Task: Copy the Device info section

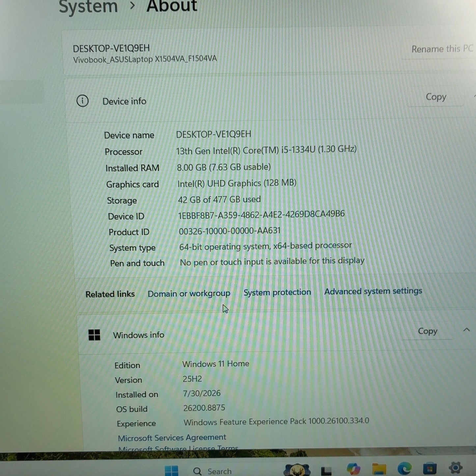Action: pyautogui.click(x=435, y=97)
